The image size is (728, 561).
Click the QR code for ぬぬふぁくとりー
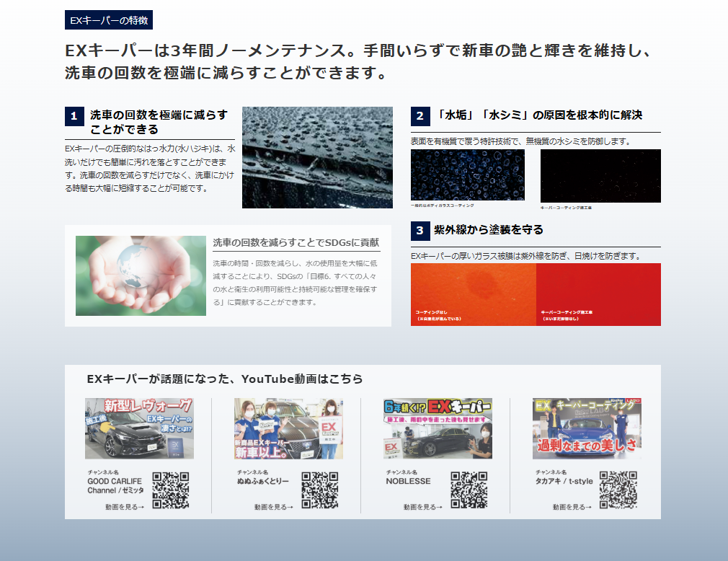point(320,490)
